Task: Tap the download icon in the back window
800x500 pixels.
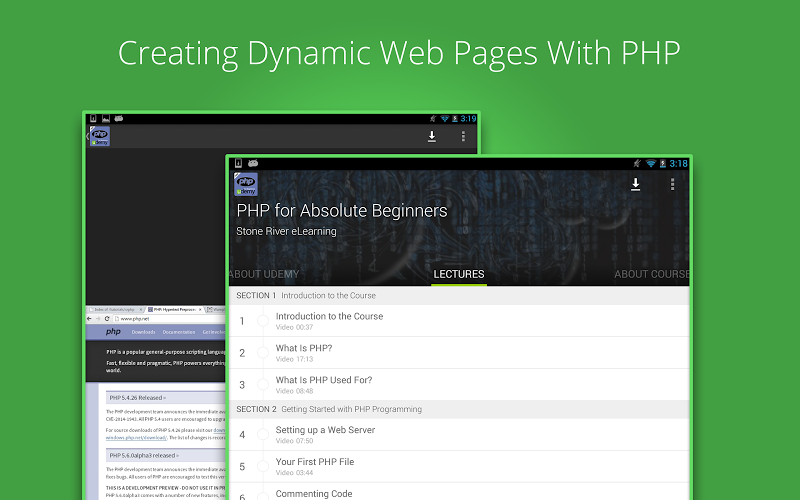Action: point(432,137)
